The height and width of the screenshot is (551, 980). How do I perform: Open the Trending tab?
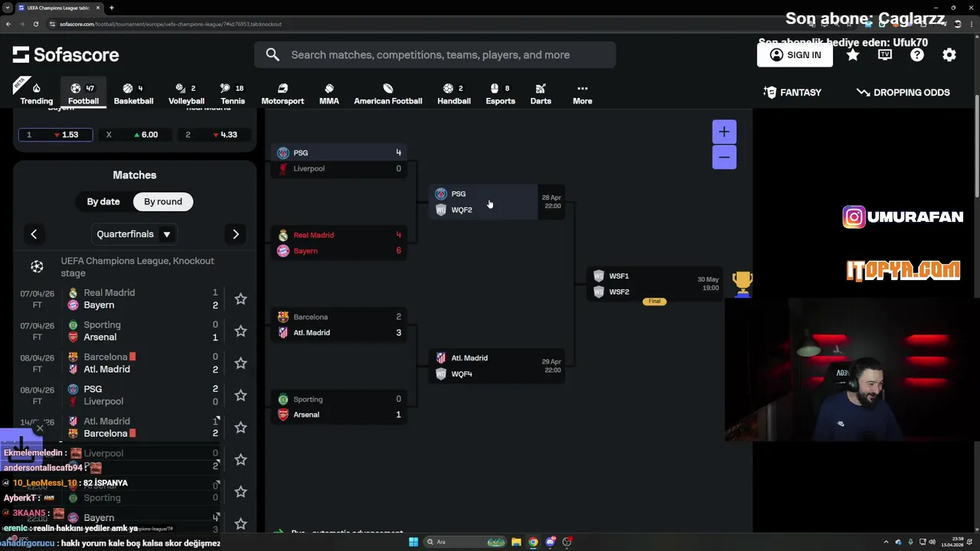point(37,93)
